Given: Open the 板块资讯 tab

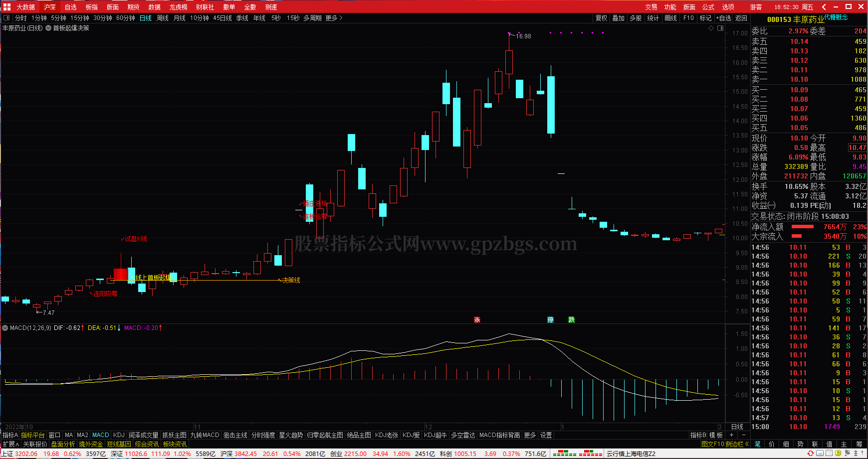Looking at the screenshot, I should (x=175, y=444).
